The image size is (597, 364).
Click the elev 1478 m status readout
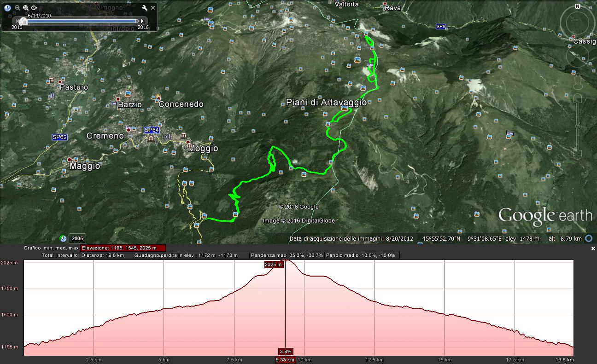(521, 239)
